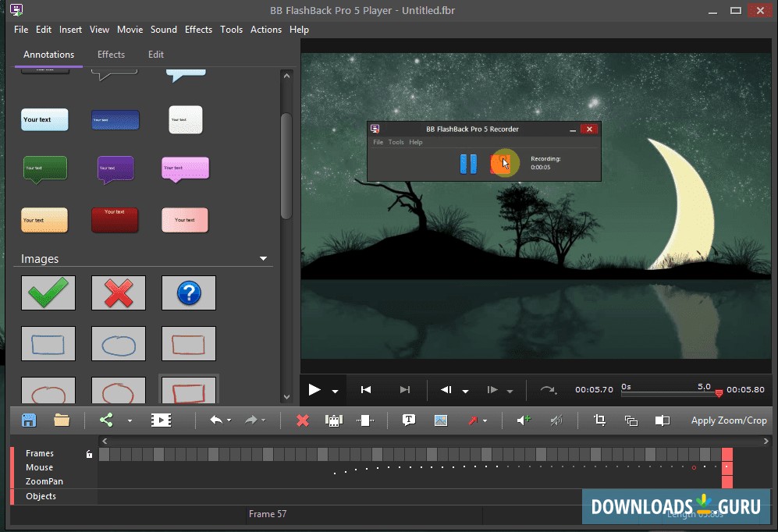
Task: Click the export movie filmstrip icon
Action: 162,420
